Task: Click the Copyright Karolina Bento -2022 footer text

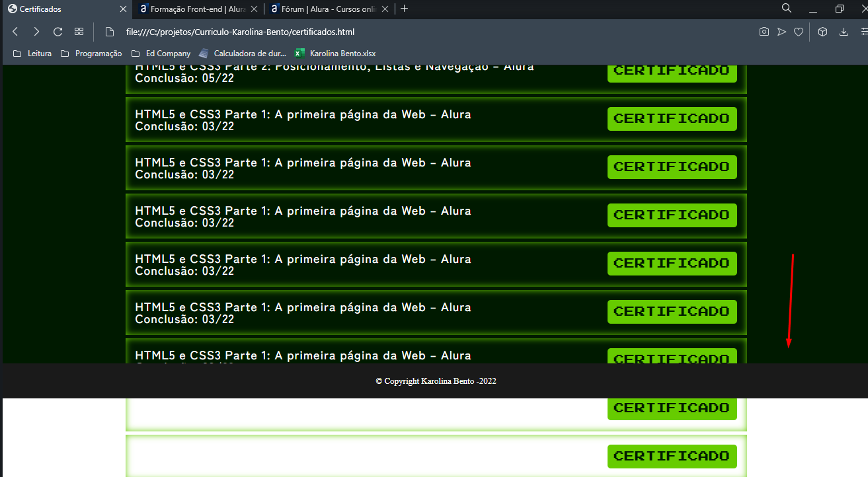Action: click(x=436, y=381)
